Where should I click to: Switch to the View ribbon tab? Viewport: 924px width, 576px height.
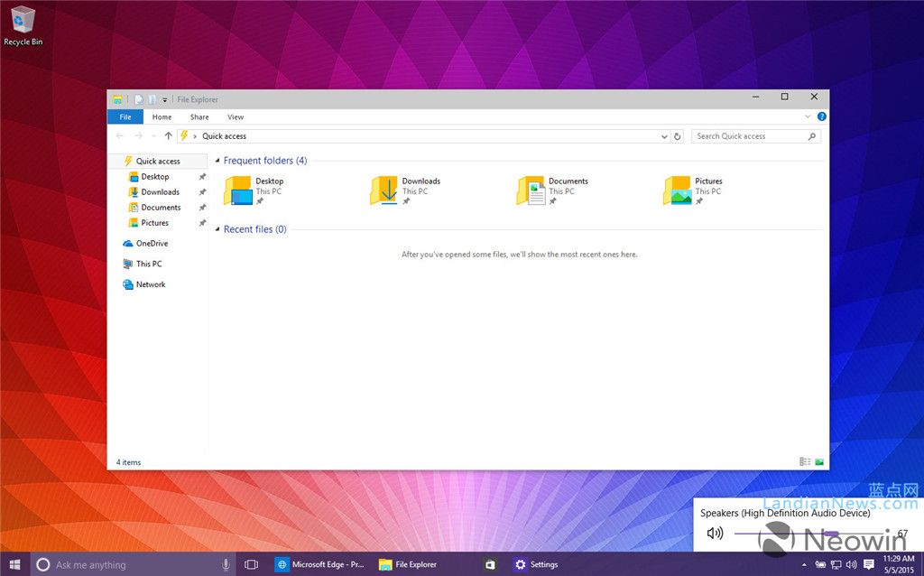(236, 116)
